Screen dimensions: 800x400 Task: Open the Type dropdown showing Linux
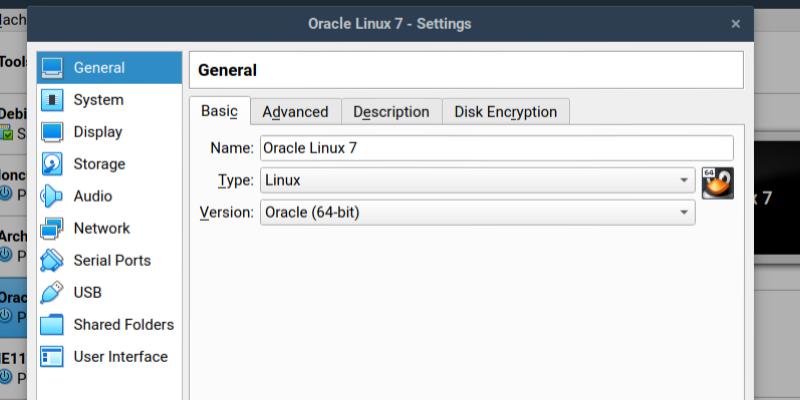point(477,181)
